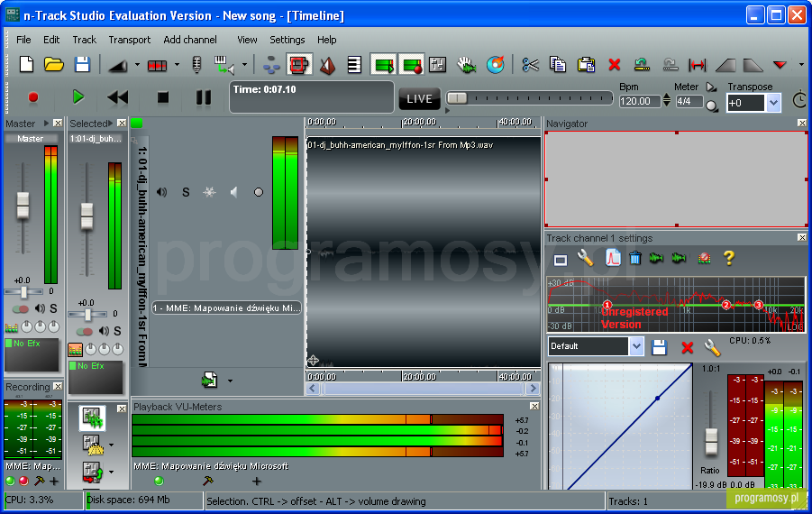
Task: Click the hand with waveform icon
Action: (x=467, y=65)
